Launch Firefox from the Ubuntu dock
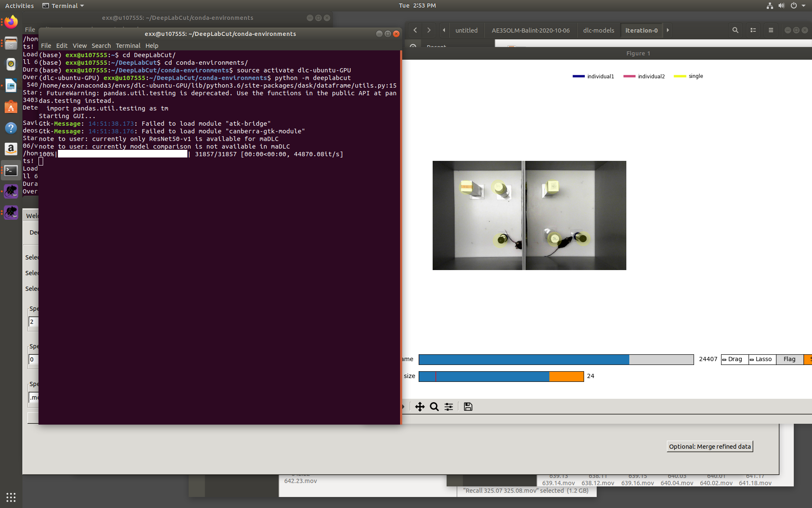Viewport: 812px width, 508px height. click(11, 22)
